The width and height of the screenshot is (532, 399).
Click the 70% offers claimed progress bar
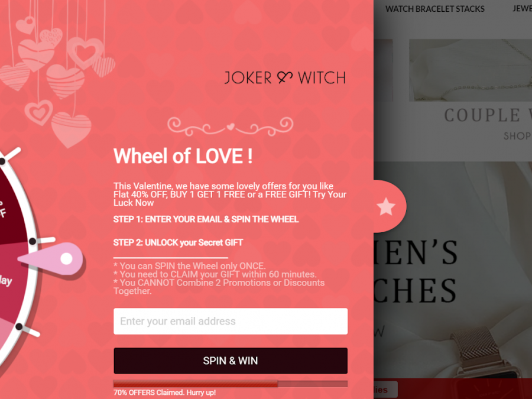(231, 384)
